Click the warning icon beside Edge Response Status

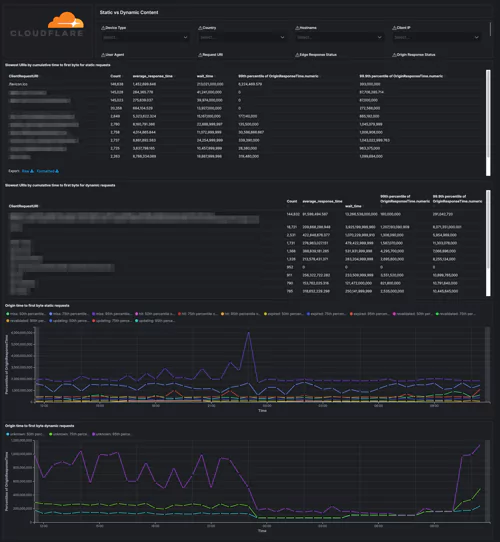pyautogui.click(x=297, y=55)
